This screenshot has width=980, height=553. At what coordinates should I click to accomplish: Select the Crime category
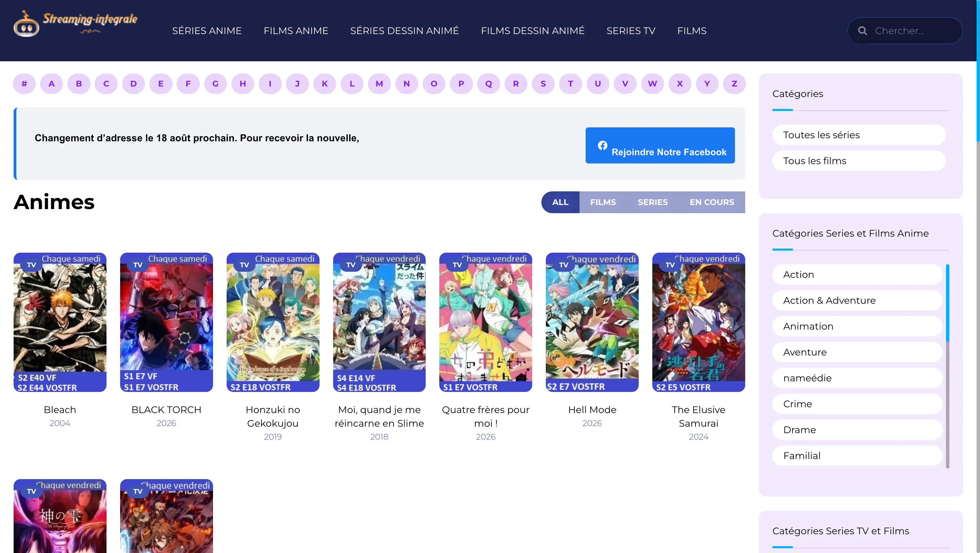click(857, 404)
